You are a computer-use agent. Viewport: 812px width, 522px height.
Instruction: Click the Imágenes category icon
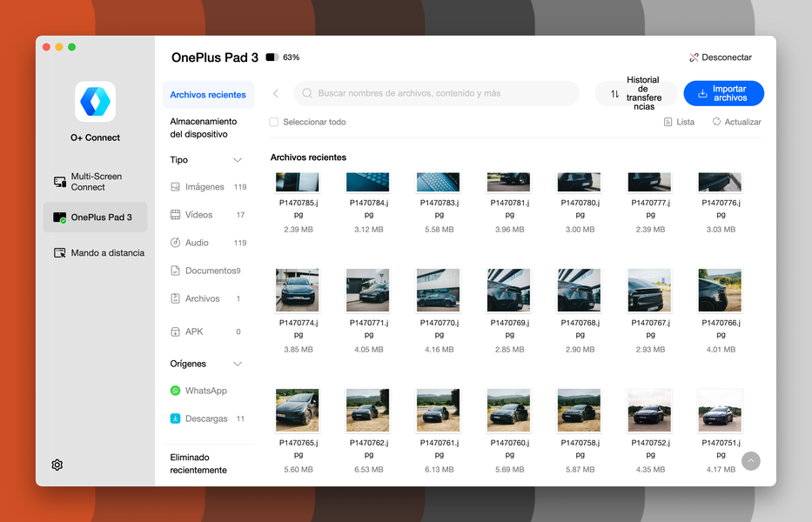176,187
